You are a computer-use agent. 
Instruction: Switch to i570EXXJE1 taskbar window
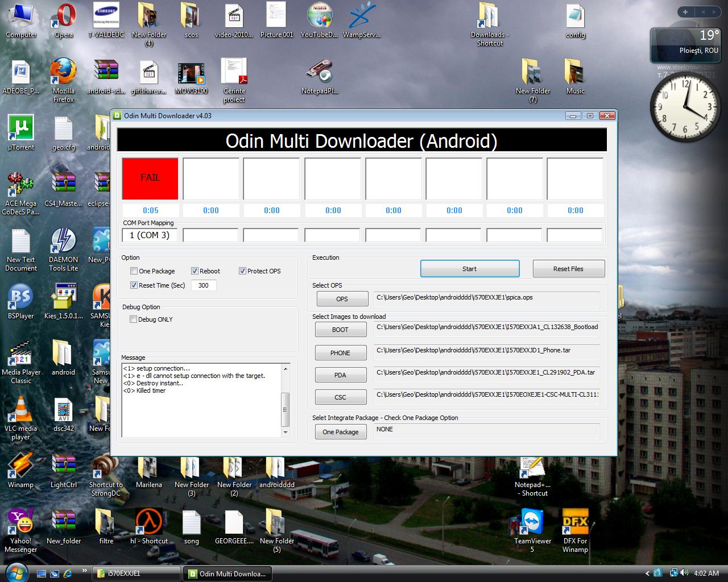136,573
